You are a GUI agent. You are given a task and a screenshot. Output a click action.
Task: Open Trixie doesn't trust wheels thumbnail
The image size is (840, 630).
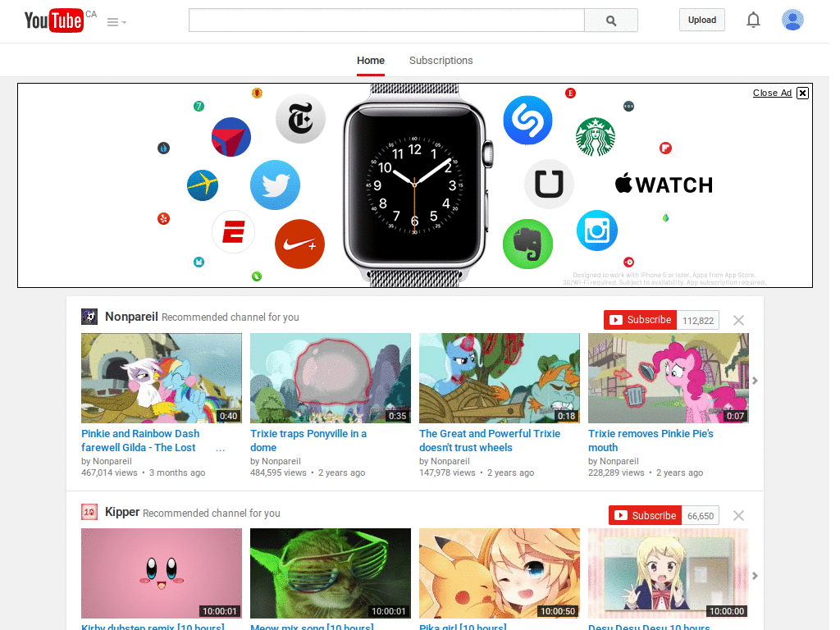pyautogui.click(x=500, y=378)
